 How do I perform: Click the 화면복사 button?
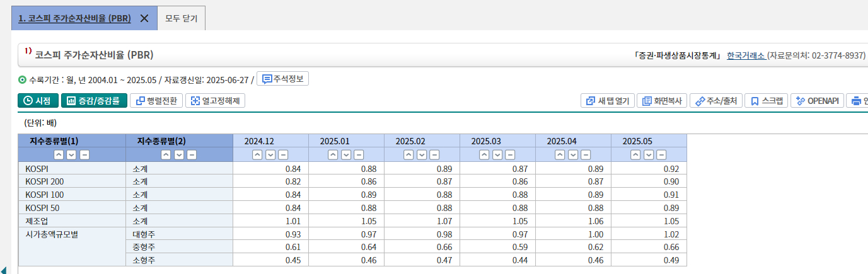pos(662,101)
